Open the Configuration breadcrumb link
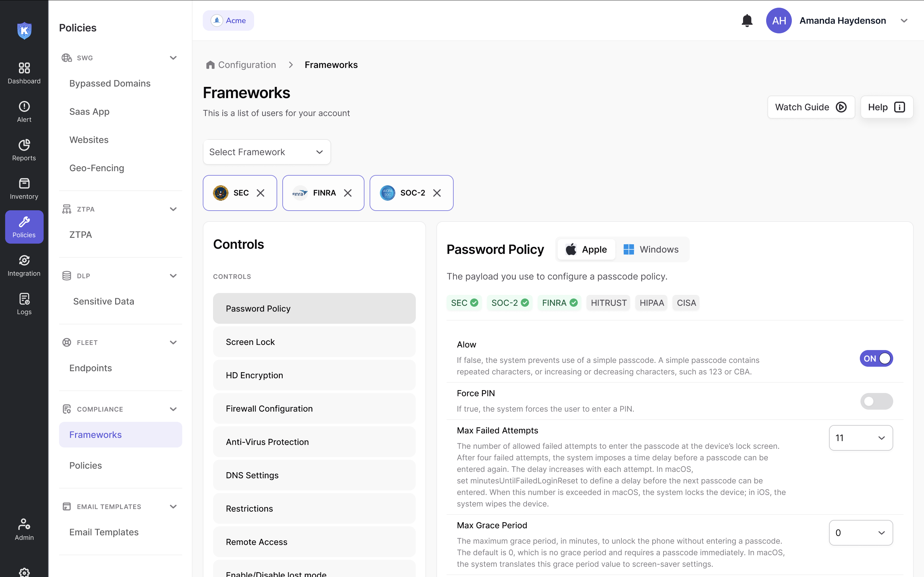 [247, 65]
